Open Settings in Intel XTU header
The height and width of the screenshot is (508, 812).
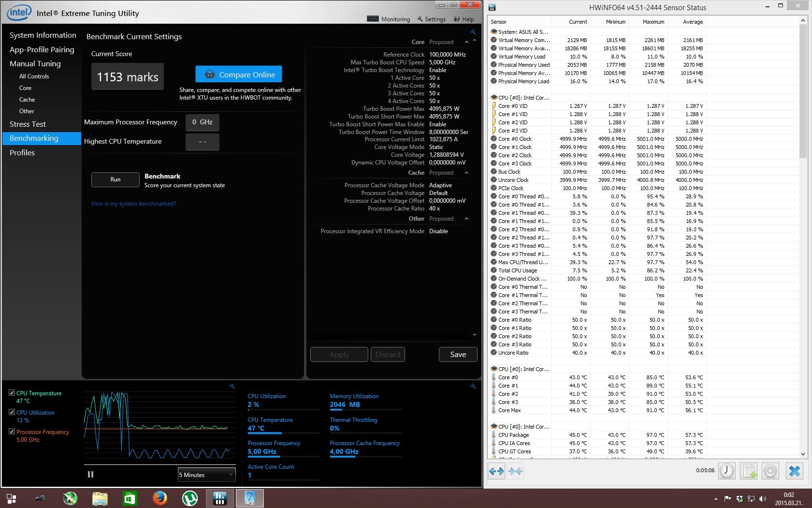tap(432, 19)
